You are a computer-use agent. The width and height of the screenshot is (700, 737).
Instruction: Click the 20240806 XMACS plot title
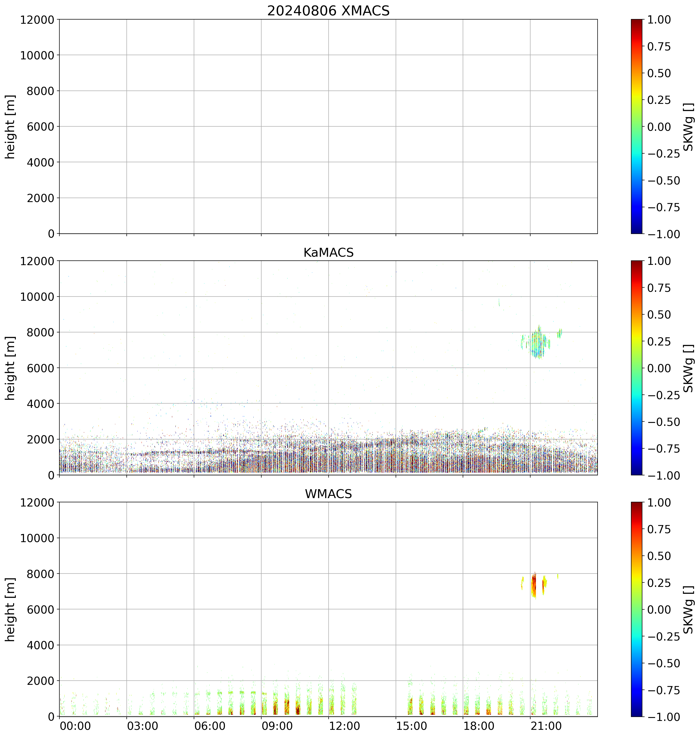click(x=328, y=11)
